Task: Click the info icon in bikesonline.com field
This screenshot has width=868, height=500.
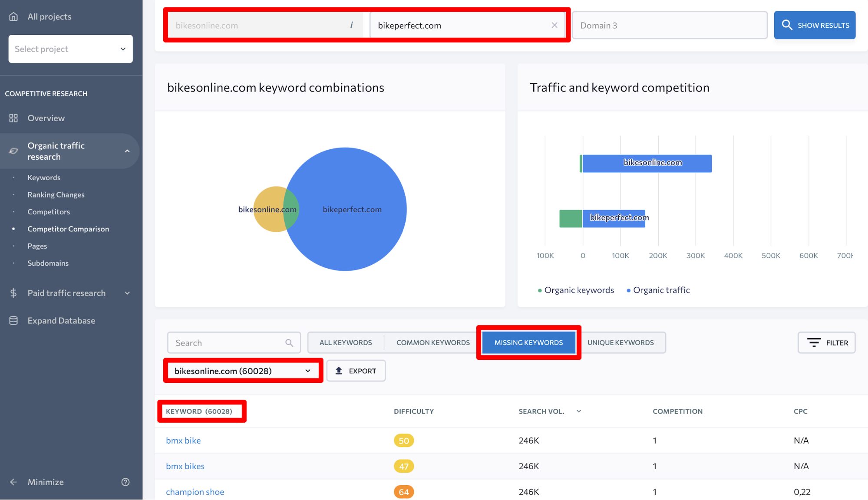Action: pyautogui.click(x=351, y=25)
